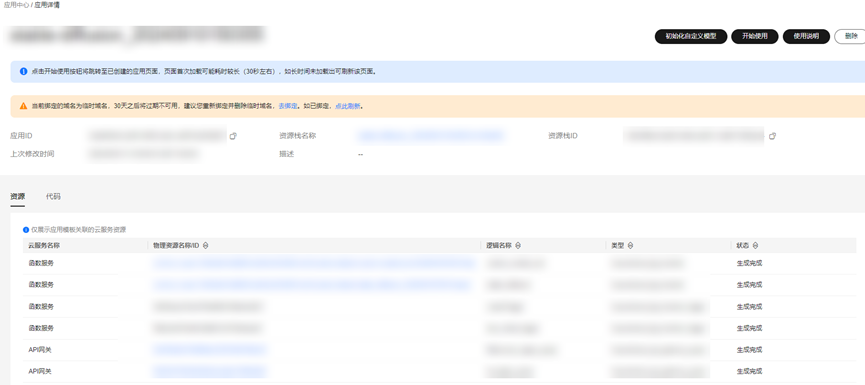Click the orange warning icon in the domain banner

click(x=24, y=106)
